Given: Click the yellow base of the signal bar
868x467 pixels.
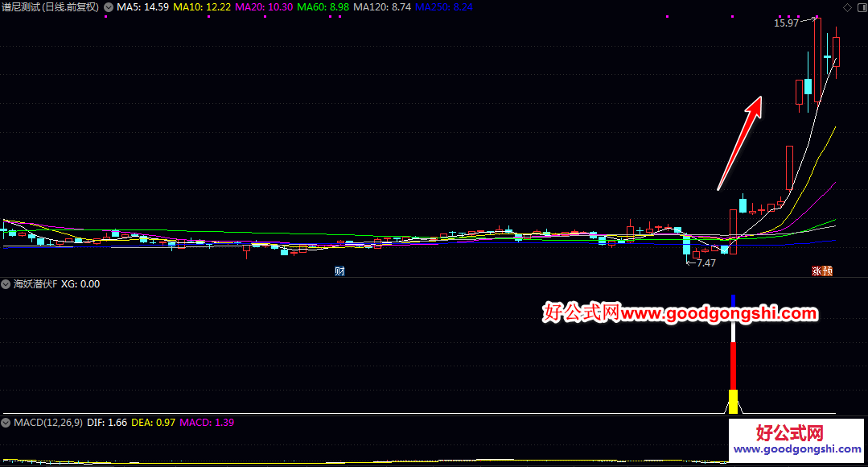Looking at the screenshot, I should pyautogui.click(x=734, y=402).
